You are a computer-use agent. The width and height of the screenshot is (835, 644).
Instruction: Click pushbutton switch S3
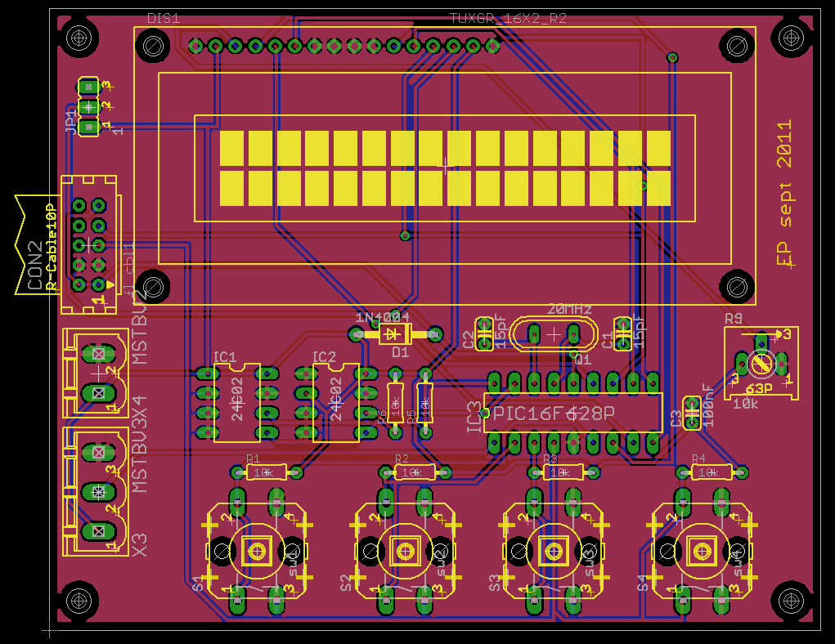(552, 551)
